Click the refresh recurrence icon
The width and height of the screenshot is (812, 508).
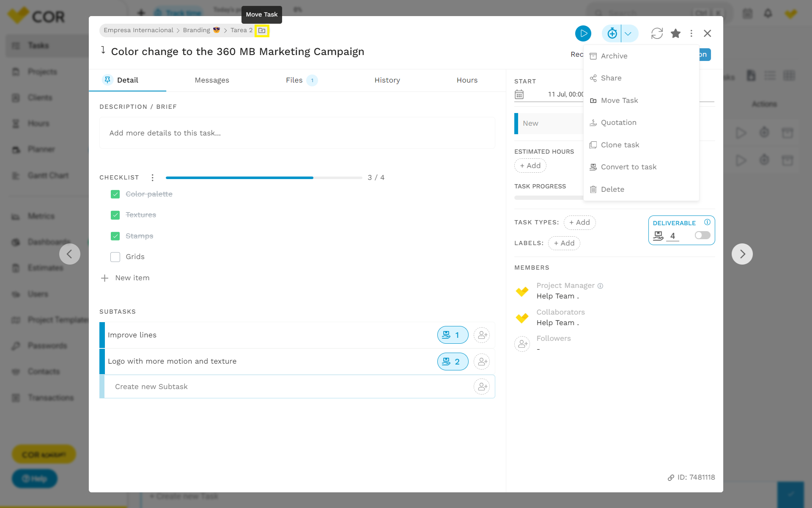pos(657,33)
